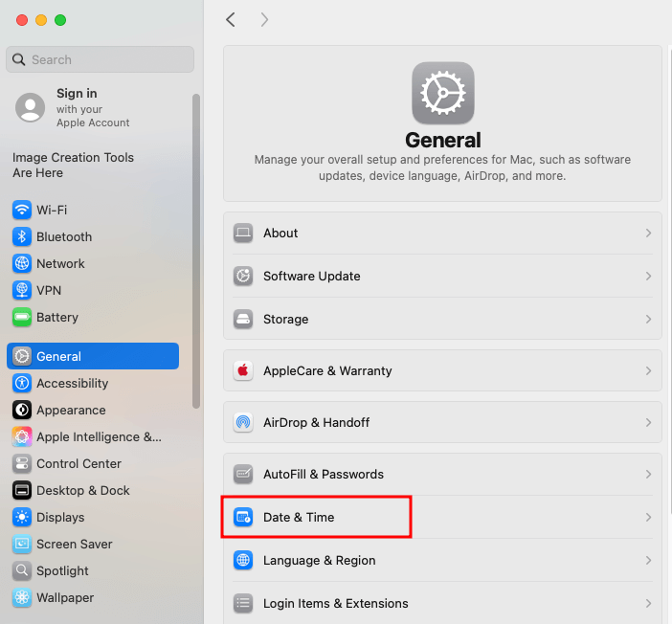Expand AirDrop & Handoff chevron
The width and height of the screenshot is (672, 624).
tap(648, 422)
